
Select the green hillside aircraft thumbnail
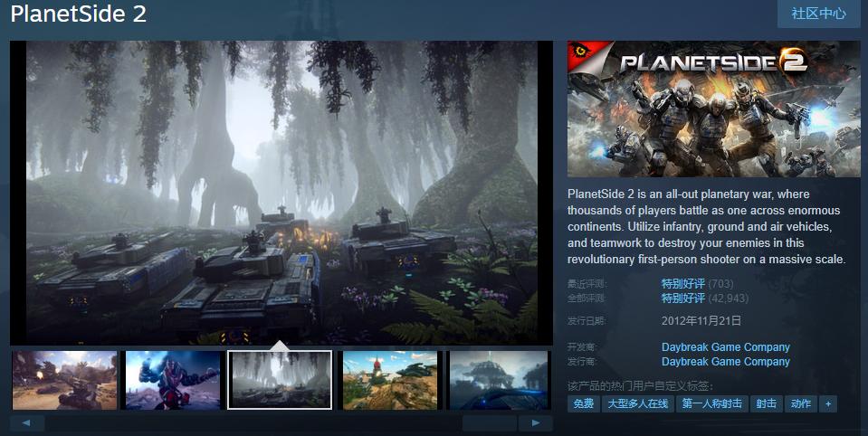[x=389, y=380]
